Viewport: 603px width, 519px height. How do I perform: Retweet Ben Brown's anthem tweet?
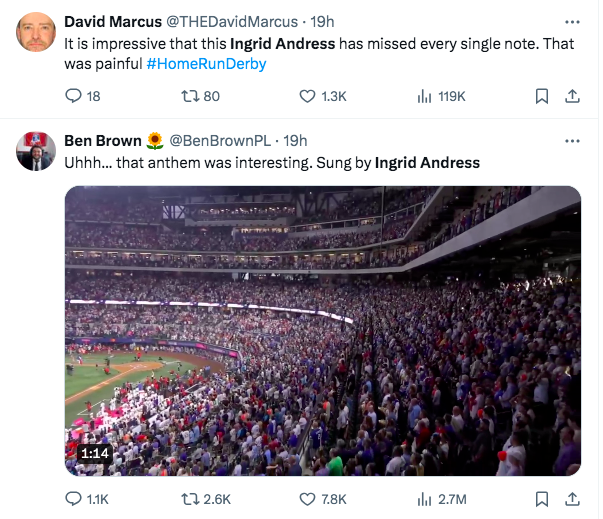point(187,499)
